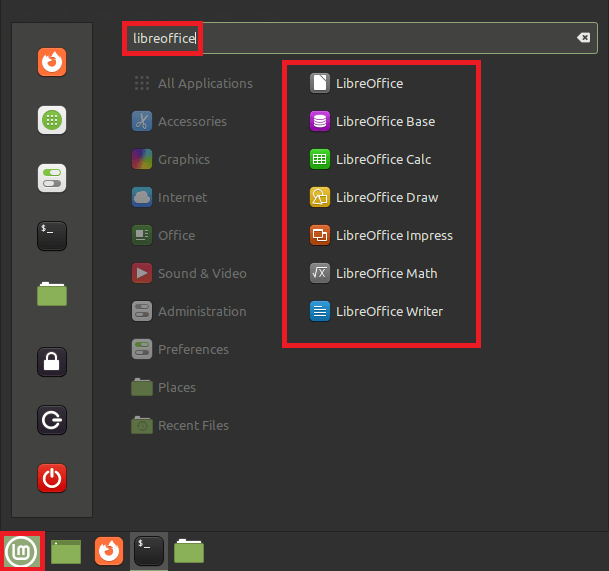Click the LibreOffice Draw icon
Image resolution: width=609 pixels, height=571 pixels.
[x=320, y=197]
